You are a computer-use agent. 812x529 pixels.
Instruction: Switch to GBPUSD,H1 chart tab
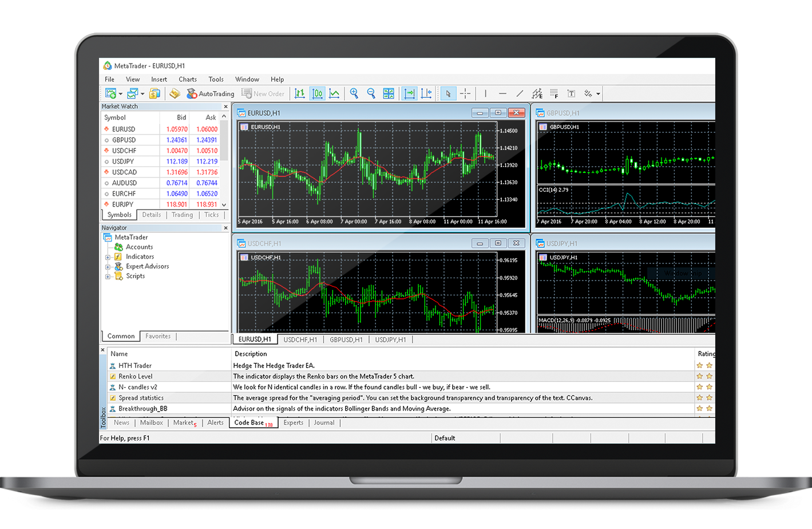[x=346, y=339]
